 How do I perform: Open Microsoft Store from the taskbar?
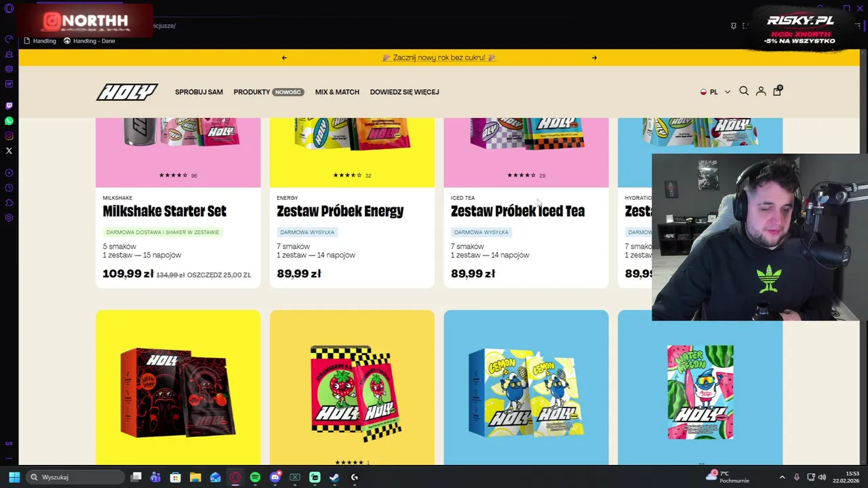(x=176, y=477)
